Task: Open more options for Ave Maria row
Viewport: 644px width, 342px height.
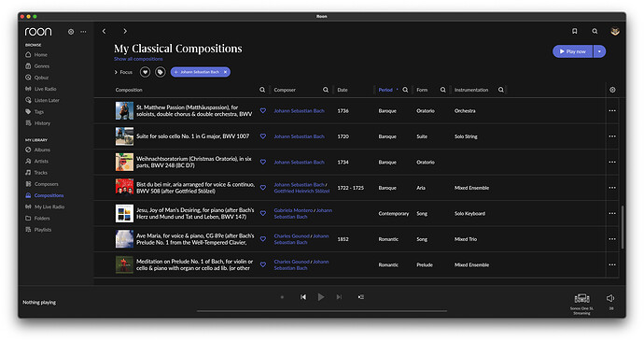Action: 612,239
